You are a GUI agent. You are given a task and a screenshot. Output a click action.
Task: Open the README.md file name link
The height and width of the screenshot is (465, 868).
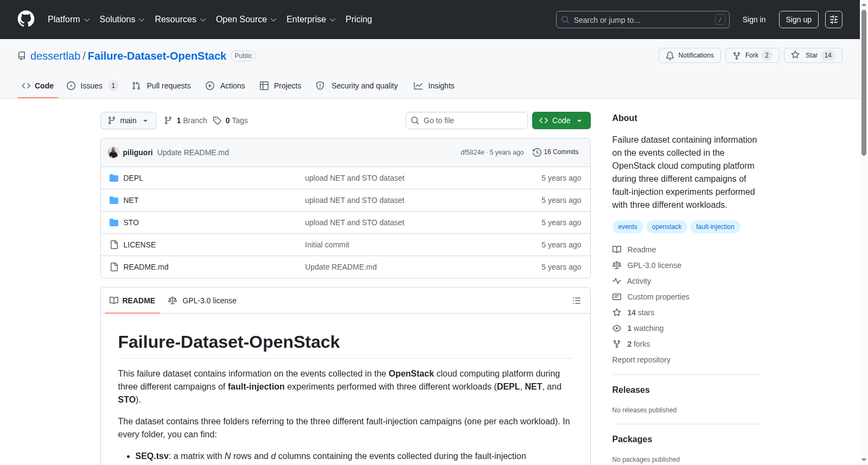[146, 267]
